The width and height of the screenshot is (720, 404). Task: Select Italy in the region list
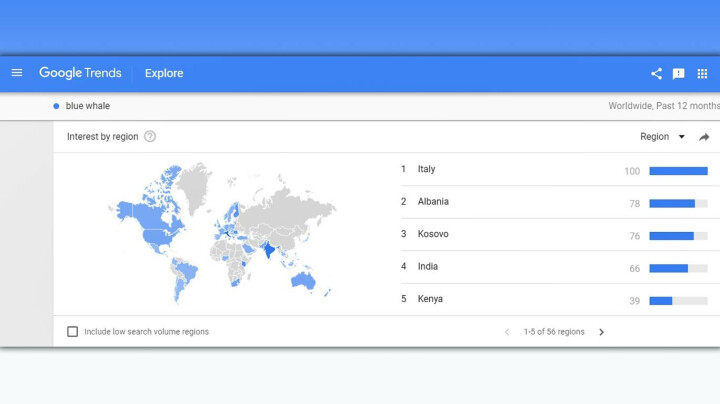coord(426,169)
